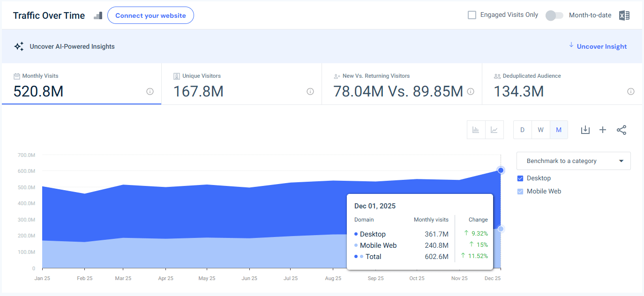
Task: Export the chart to Excel
Action: [624, 15]
